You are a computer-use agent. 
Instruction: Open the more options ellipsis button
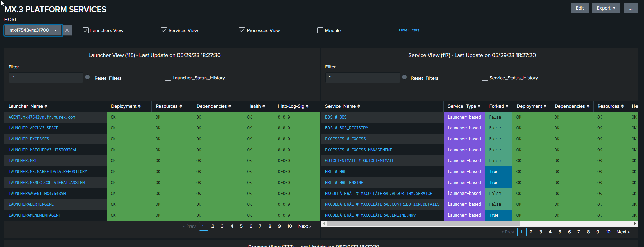tap(630, 8)
